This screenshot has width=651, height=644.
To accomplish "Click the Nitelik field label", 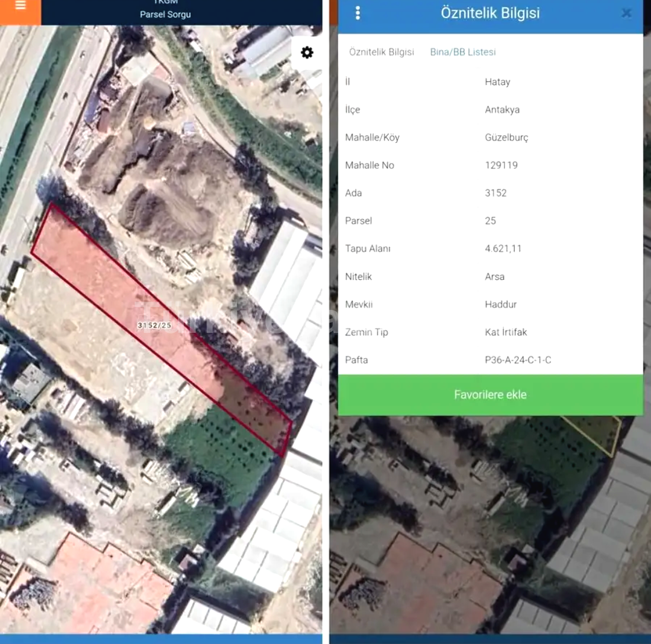I will click(x=358, y=277).
